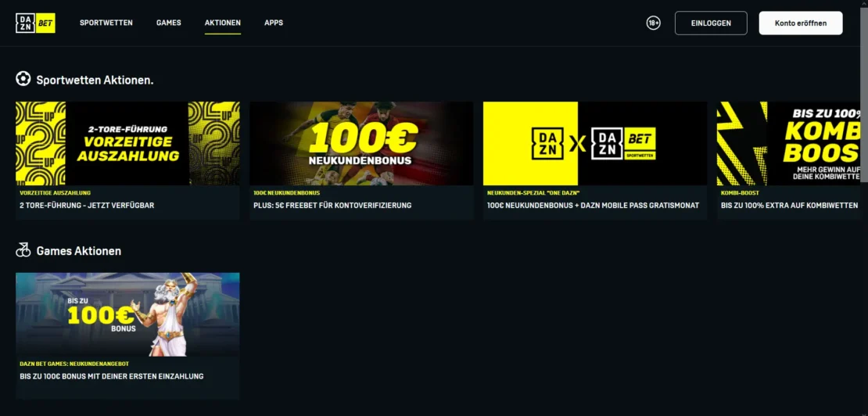Click 'Bis zu 100% extra auf Kombiwetten'
Screen dimensions: 868x416
click(789, 205)
